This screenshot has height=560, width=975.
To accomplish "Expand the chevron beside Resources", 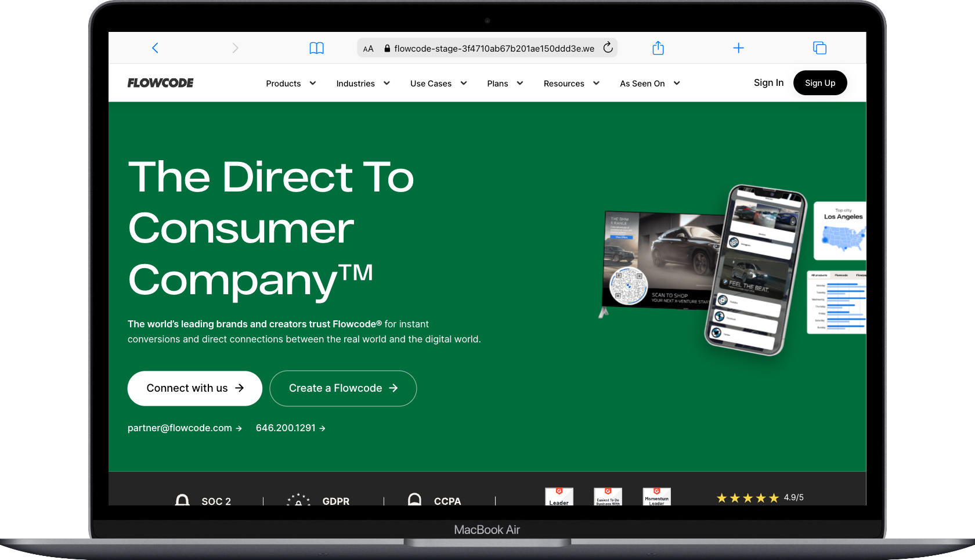I will 596,83.
